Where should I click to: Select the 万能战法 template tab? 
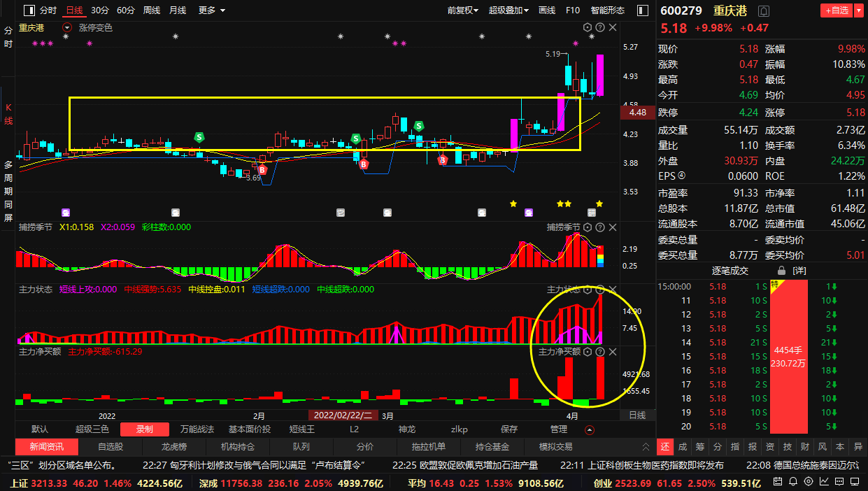[197, 429]
